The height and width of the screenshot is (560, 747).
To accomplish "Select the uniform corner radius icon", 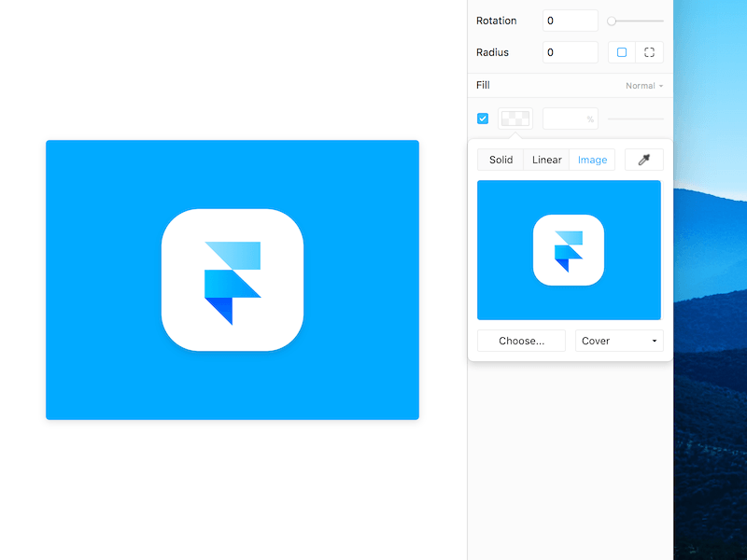I will pyautogui.click(x=622, y=52).
